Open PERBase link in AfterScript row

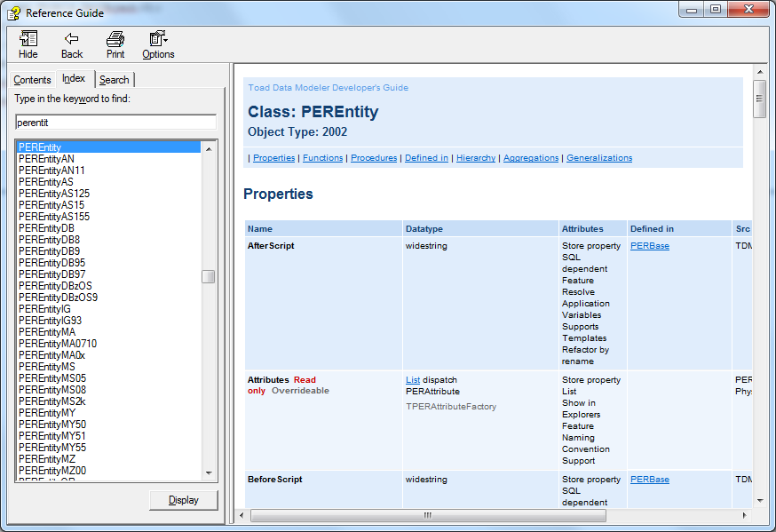(x=650, y=245)
